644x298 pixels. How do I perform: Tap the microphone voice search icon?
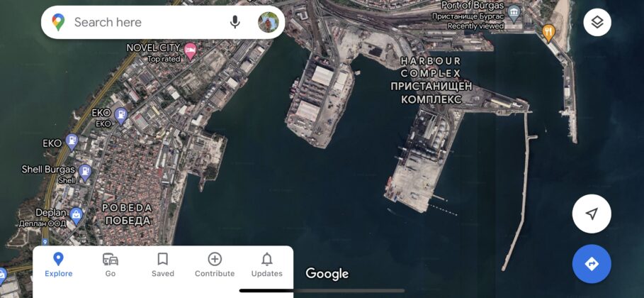pos(235,22)
